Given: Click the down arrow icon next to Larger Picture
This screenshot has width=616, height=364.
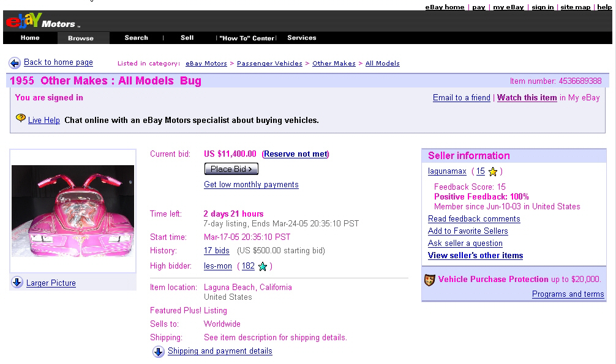Looking at the screenshot, I should pyautogui.click(x=17, y=283).
